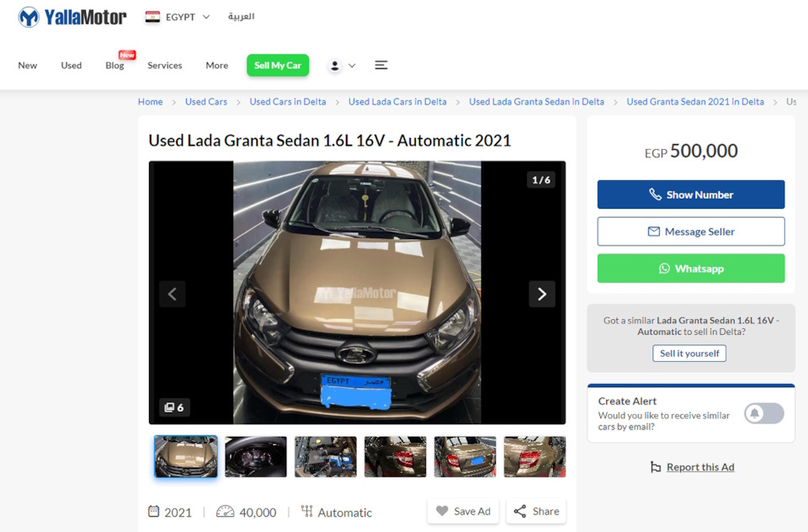Click the Share button
808x532 pixels.
[x=536, y=512]
